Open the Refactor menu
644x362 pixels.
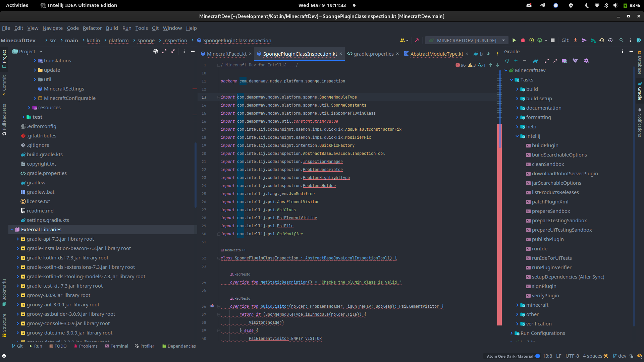[92, 28]
